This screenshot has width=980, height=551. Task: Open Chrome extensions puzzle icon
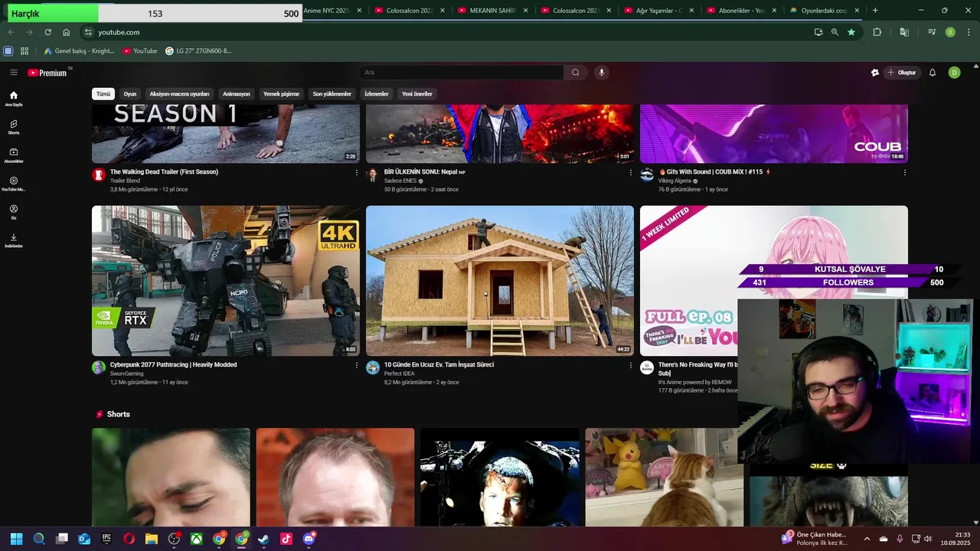(877, 32)
